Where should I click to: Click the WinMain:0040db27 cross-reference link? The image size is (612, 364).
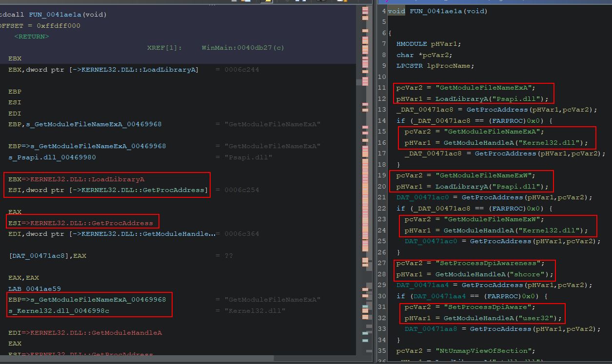click(x=242, y=48)
